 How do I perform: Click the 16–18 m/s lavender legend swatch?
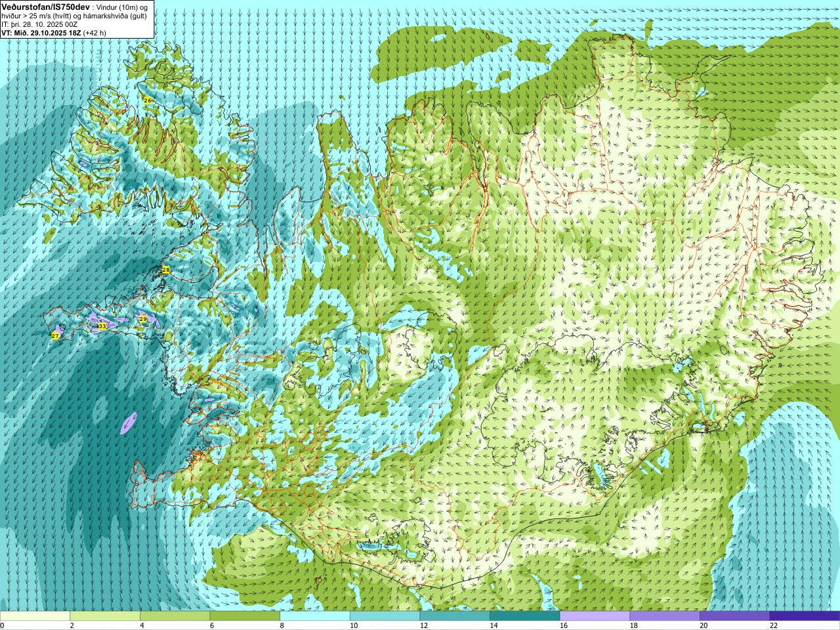click(595, 616)
